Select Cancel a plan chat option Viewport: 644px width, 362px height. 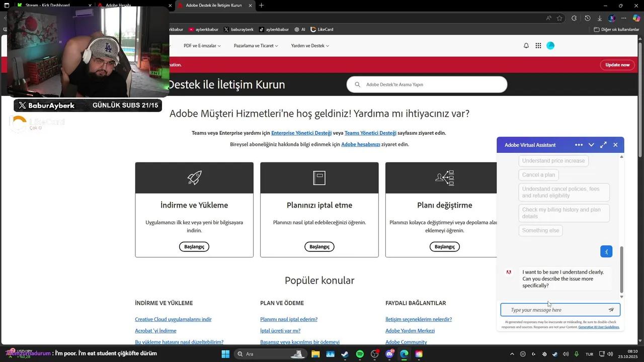(538, 175)
